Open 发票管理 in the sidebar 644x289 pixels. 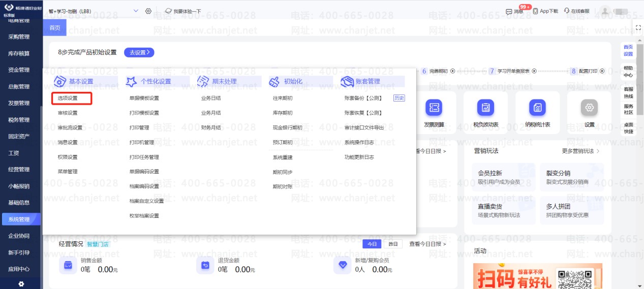[19, 103]
